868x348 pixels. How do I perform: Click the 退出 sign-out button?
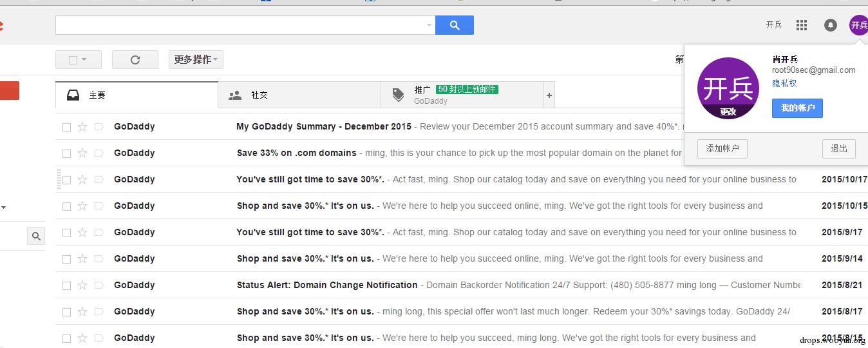(839, 149)
